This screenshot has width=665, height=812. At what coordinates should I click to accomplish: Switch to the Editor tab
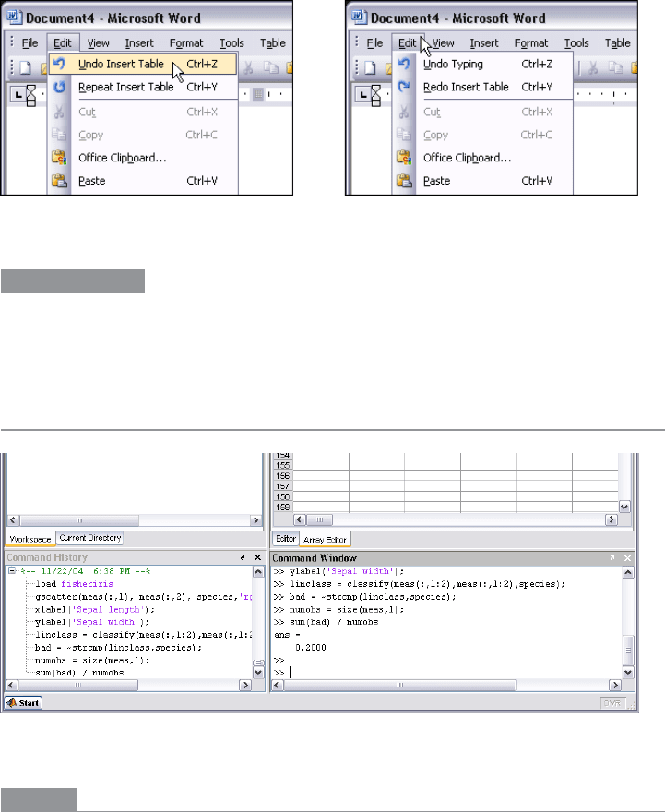pyautogui.click(x=286, y=539)
